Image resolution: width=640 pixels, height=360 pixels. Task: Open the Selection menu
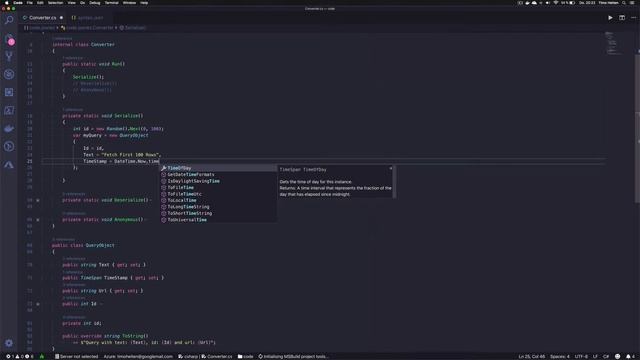click(x=56, y=3)
